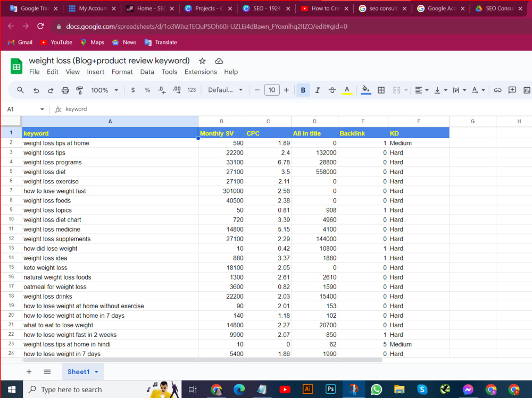This screenshot has width=532, height=398.
Task: Click the font size field showing 10
Action: point(272,90)
